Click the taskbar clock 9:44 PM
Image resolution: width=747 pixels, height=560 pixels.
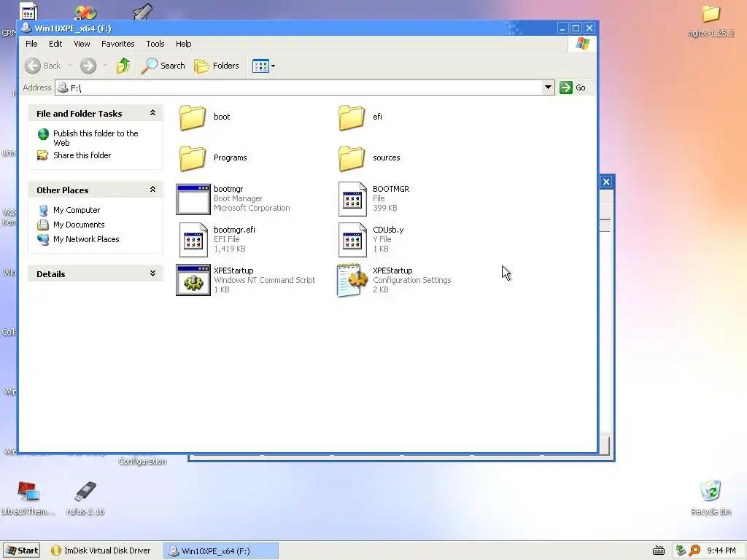coord(721,551)
